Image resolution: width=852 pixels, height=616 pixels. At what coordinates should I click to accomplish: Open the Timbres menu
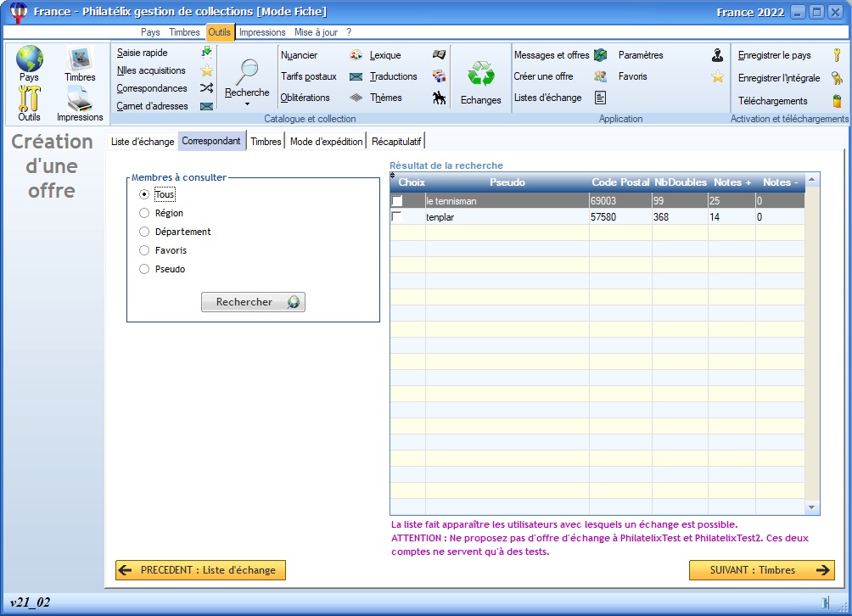tap(184, 32)
